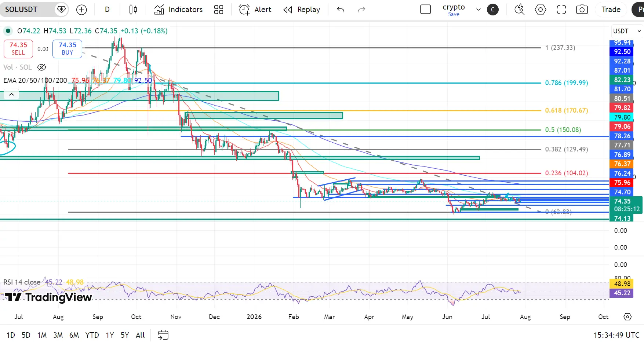Click the 0.618 Fibonacci level line
The width and height of the screenshot is (644, 344).
[x=305, y=110]
